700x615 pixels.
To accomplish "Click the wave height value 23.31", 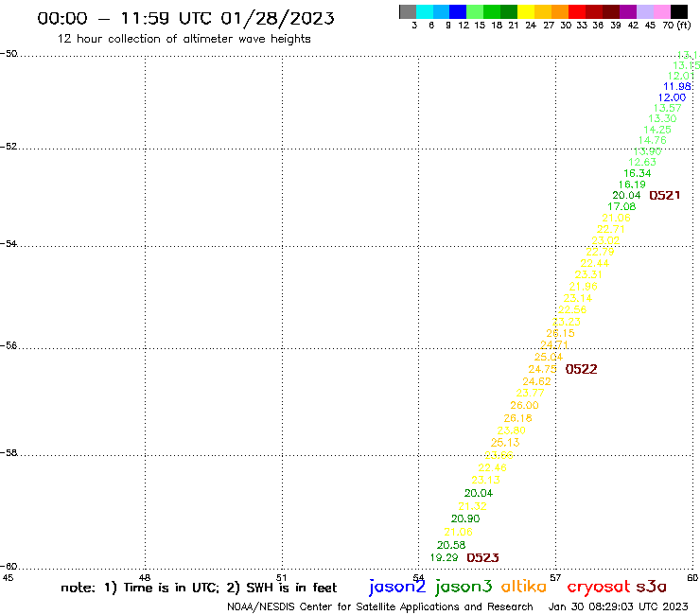I will [588, 274].
